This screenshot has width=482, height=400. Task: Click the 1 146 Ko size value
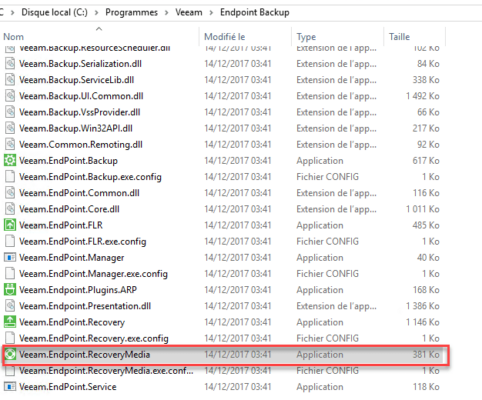coord(423,322)
